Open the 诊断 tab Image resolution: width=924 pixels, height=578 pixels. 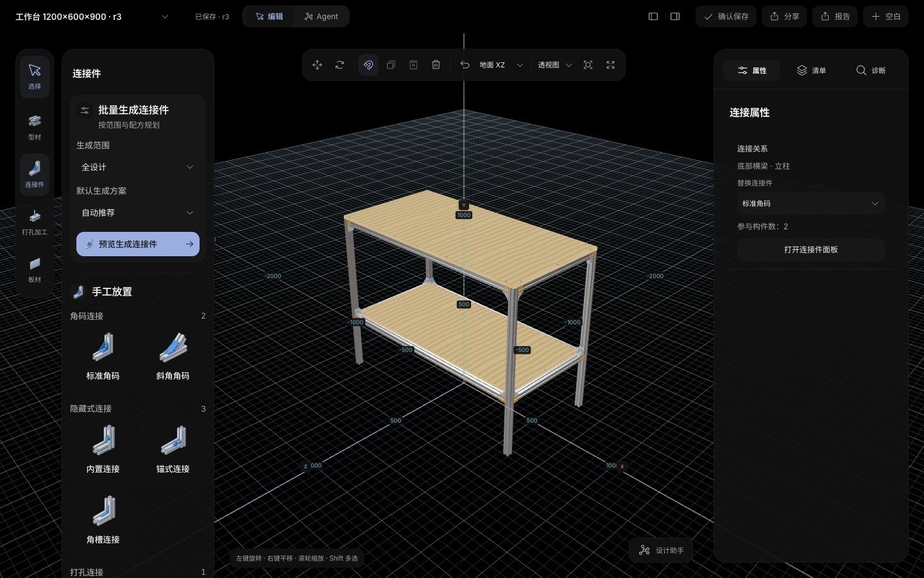(871, 71)
